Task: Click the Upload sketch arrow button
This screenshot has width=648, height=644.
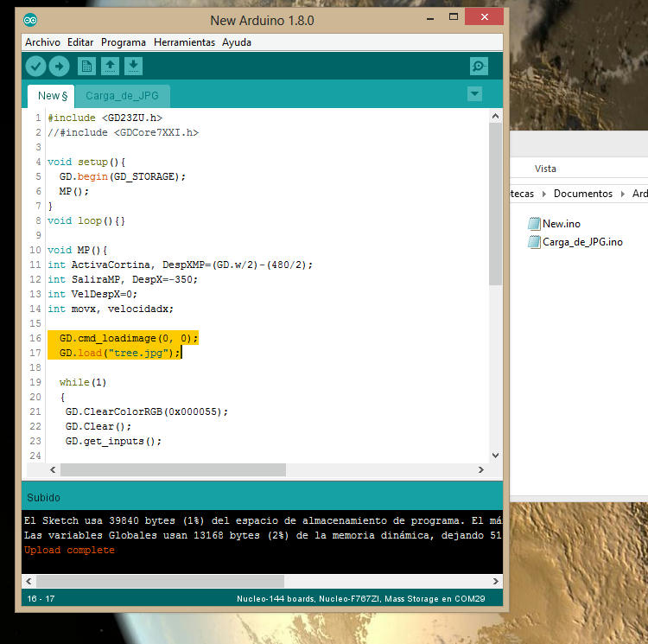Action: tap(59, 67)
